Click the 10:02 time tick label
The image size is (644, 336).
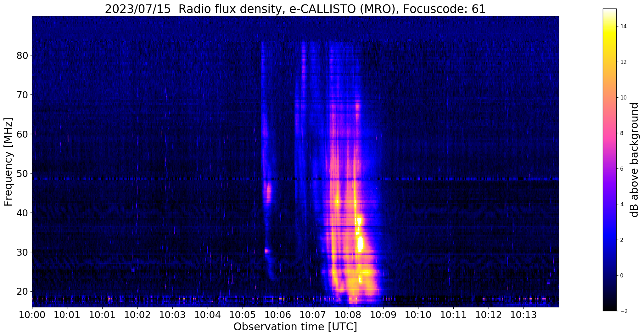(x=137, y=315)
